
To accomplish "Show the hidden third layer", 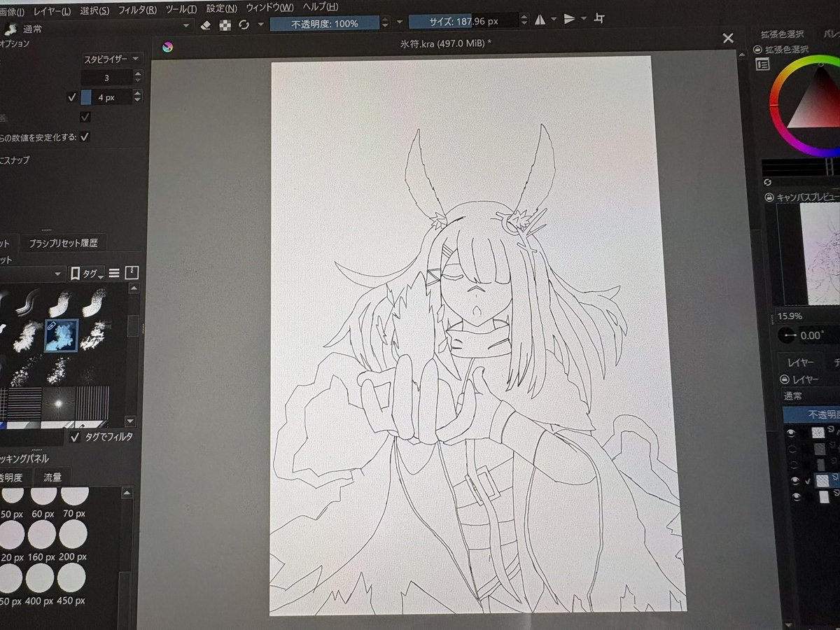I will [x=793, y=464].
